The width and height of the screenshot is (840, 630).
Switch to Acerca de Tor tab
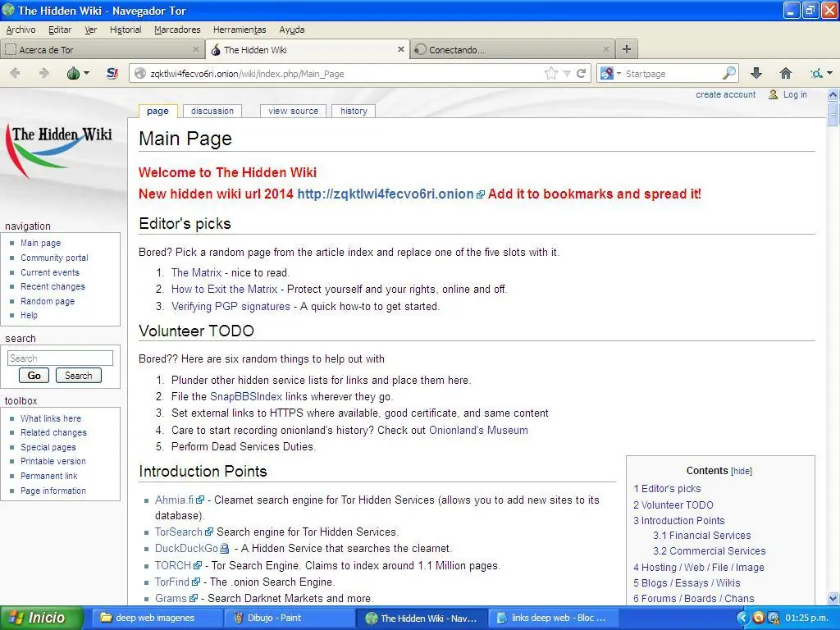(103, 49)
